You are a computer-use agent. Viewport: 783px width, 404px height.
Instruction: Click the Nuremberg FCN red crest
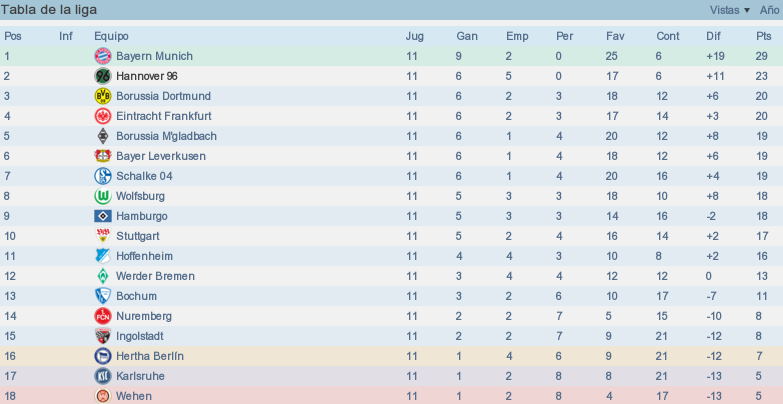[x=103, y=316]
